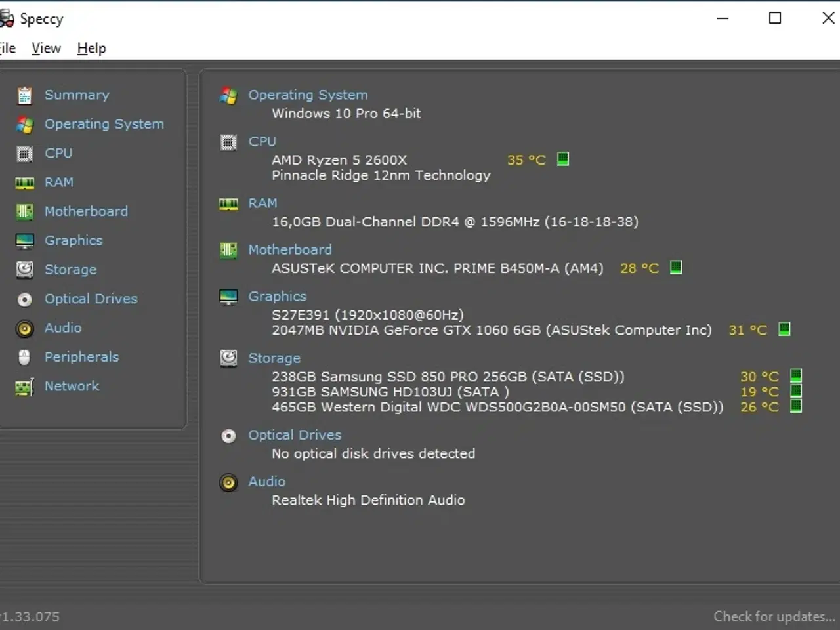Viewport: 840px width, 630px height.
Task: Click the Operating System flag icon in sidebar
Action: 24,125
